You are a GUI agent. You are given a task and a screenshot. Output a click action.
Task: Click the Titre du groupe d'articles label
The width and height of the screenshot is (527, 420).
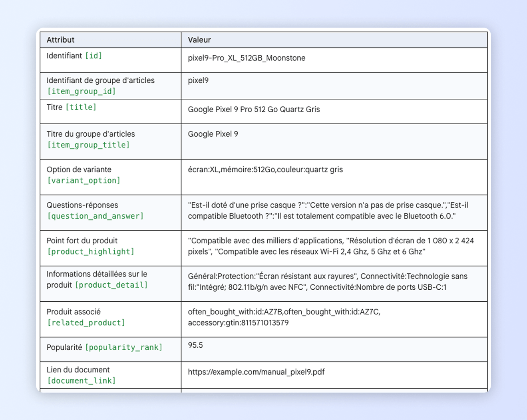point(91,134)
